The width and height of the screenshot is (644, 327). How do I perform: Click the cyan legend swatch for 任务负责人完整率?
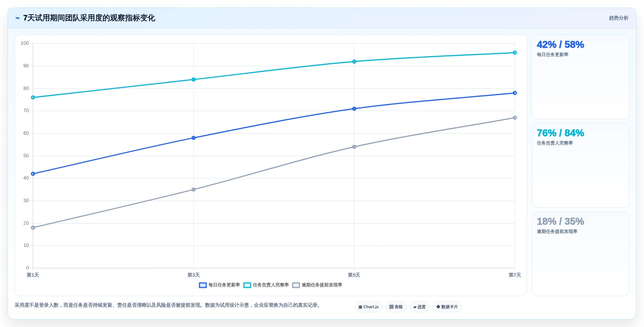(x=247, y=285)
